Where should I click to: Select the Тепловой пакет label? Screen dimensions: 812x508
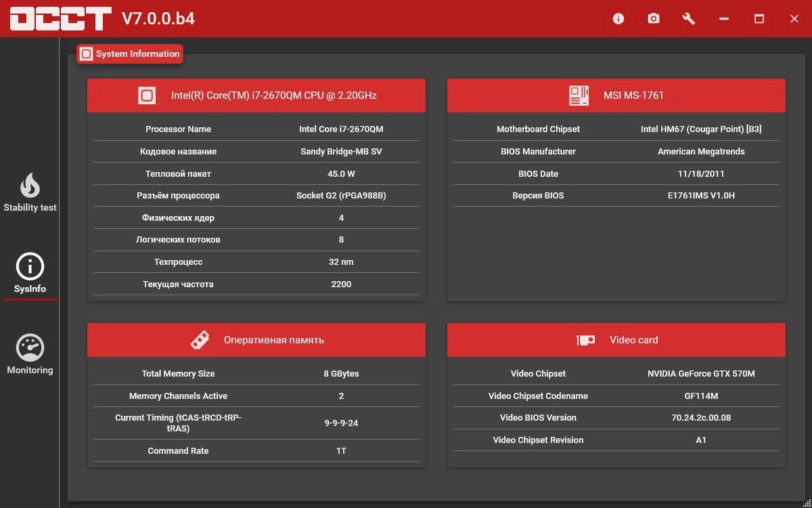point(178,173)
